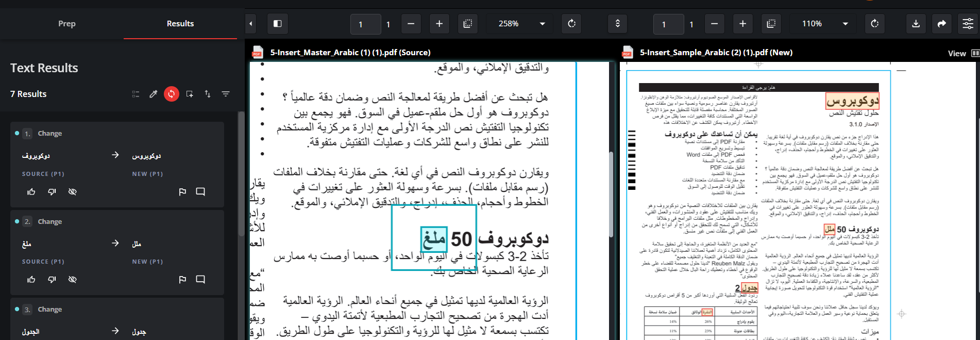The height and width of the screenshot is (340, 980).
Task: Toggle the scroll sync button between documents
Action: [617, 24]
